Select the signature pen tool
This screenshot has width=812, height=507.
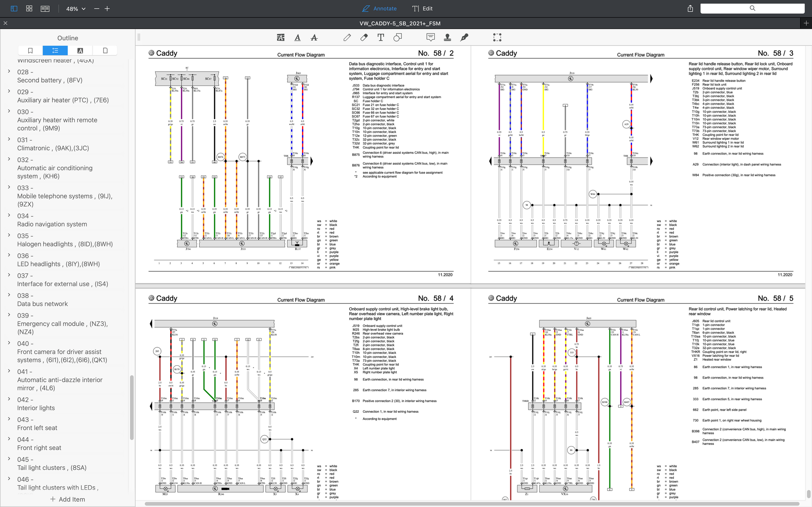pyautogui.click(x=464, y=38)
